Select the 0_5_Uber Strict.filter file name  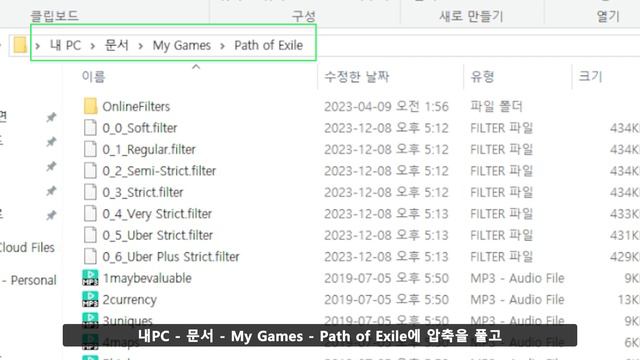[x=158, y=235]
